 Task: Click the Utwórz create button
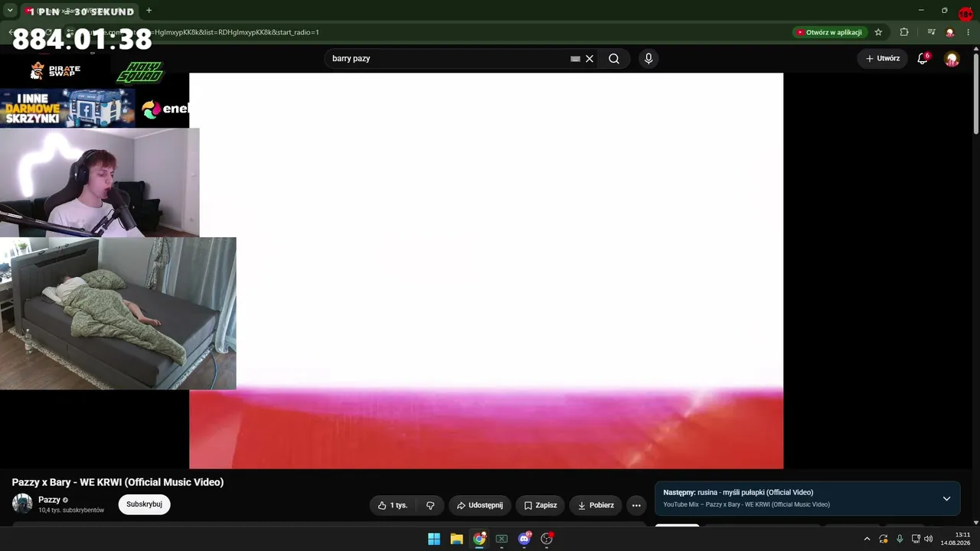click(x=883, y=59)
